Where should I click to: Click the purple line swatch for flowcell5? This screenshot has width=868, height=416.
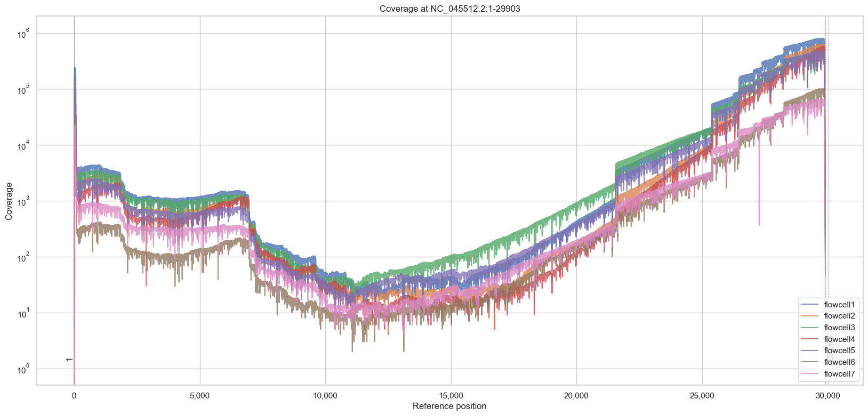[809, 350]
